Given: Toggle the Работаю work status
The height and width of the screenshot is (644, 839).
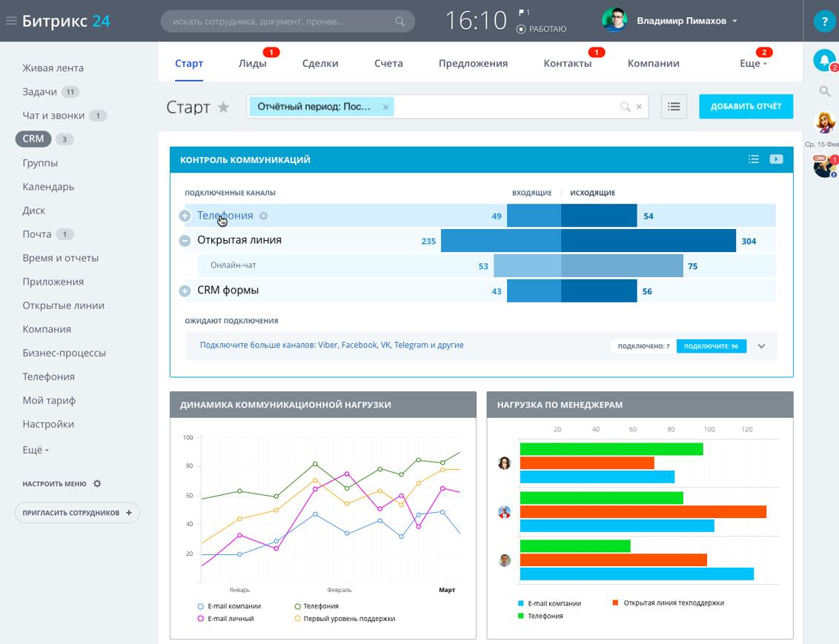Looking at the screenshot, I should click(542, 29).
